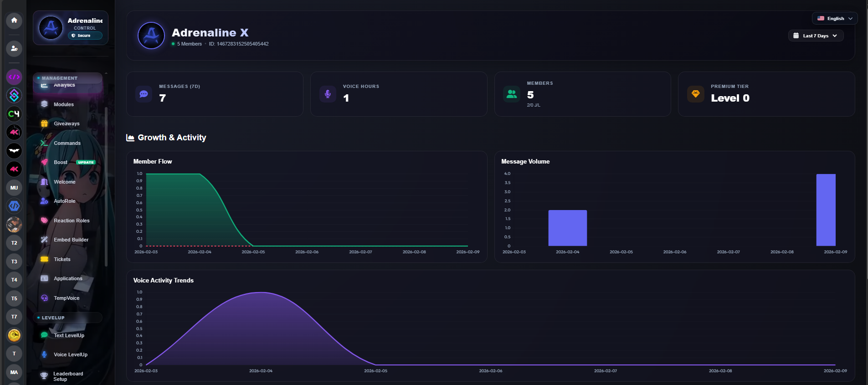This screenshot has width=868, height=385.
Task: Open the Embed Builder tool
Action: coord(71,240)
